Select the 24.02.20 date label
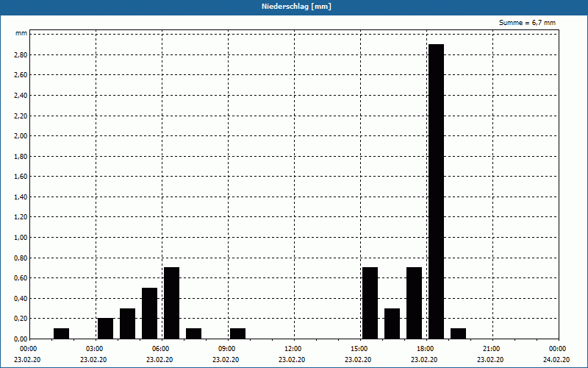The width and height of the screenshot is (588, 368). coord(556,360)
